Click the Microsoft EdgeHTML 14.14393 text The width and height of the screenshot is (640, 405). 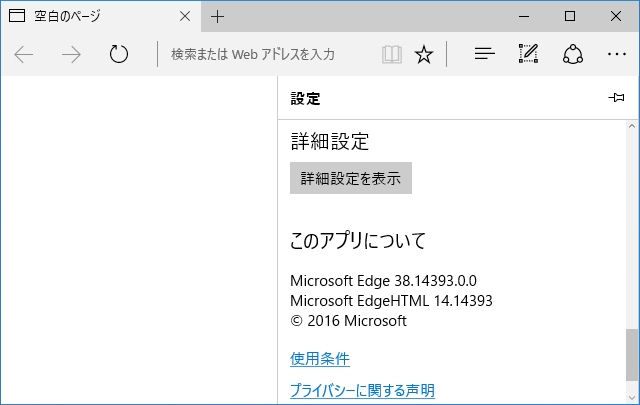pyautogui.click(x=391, y=301)
